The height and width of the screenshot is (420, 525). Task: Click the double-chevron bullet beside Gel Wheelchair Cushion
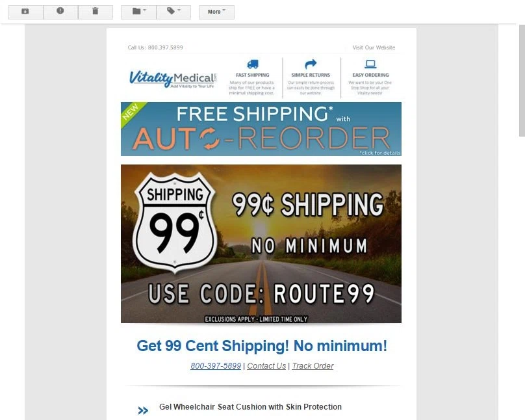point(143,410)
